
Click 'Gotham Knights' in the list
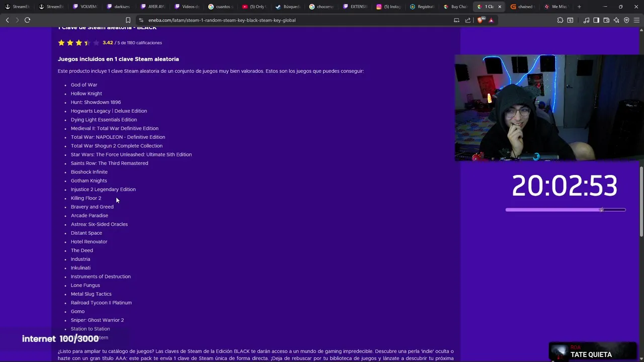[x=89, y=180]
